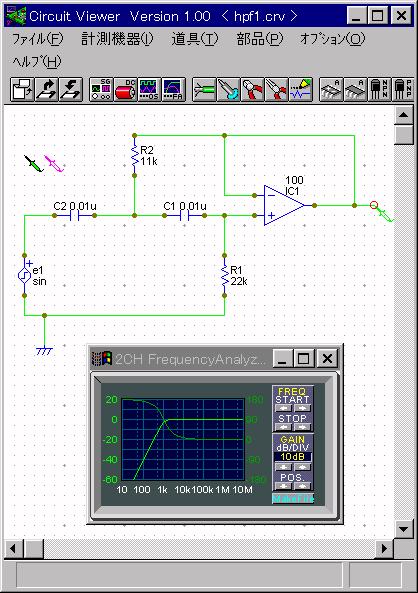
Task: Click the vertical scrollbar thumb
Action: point(403,134)
